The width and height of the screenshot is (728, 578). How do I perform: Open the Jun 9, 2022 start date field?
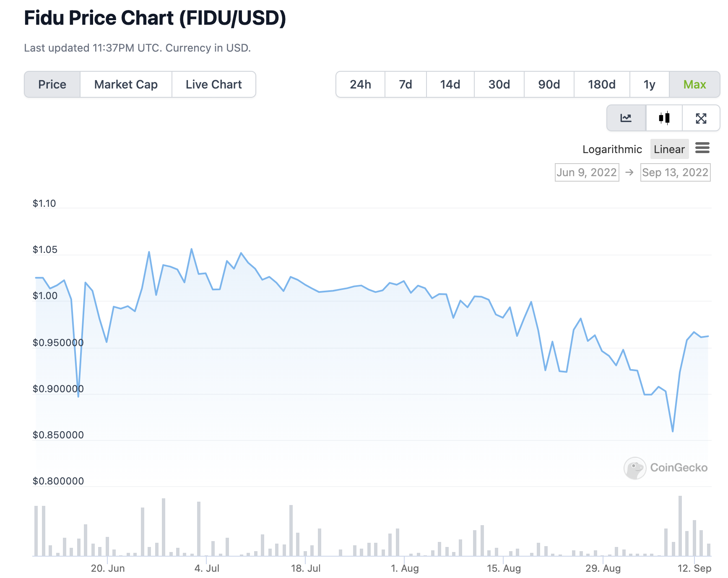tap(587, 172)
